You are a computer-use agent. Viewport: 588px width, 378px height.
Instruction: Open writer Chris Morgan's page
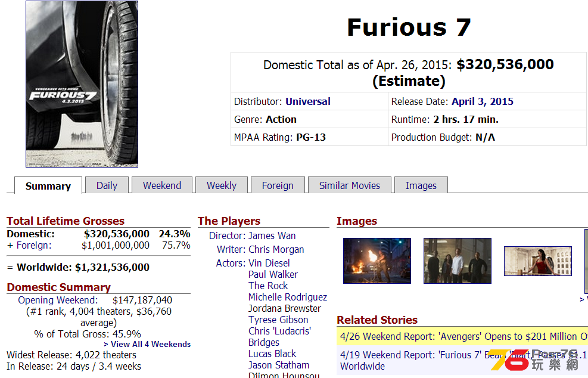pos(276,249)
